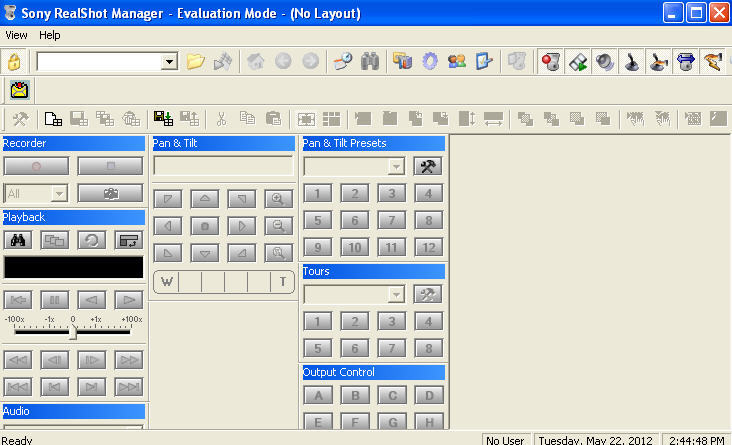732x445 pixels.
Task: Click the Output Control panel header
Action: pyautogui.click(x=373, y=372)
